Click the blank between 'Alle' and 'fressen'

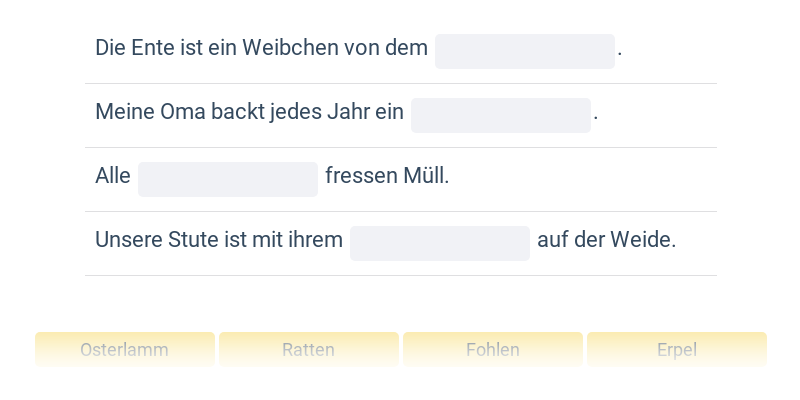click(x=228, y=180)
